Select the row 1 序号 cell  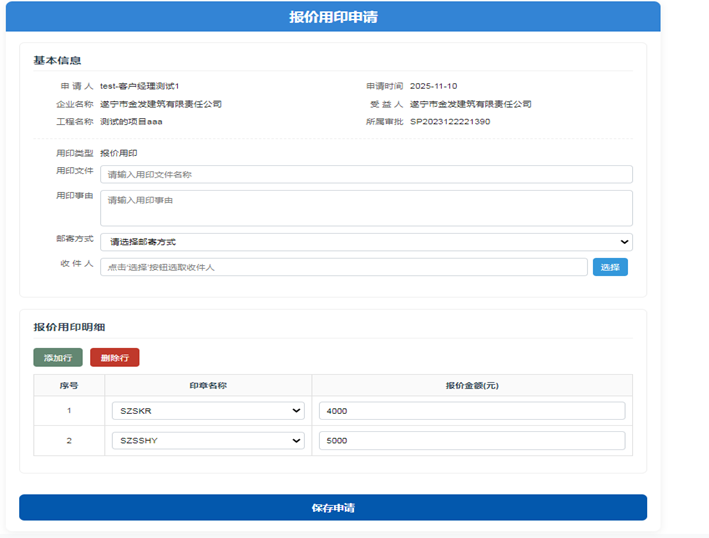pyautogui.click(x=69, y=411)
